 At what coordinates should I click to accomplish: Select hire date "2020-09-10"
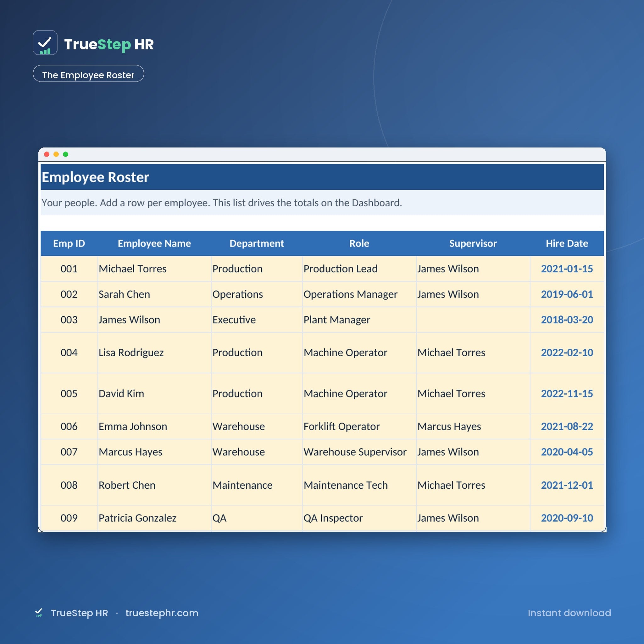pos(567,518)
